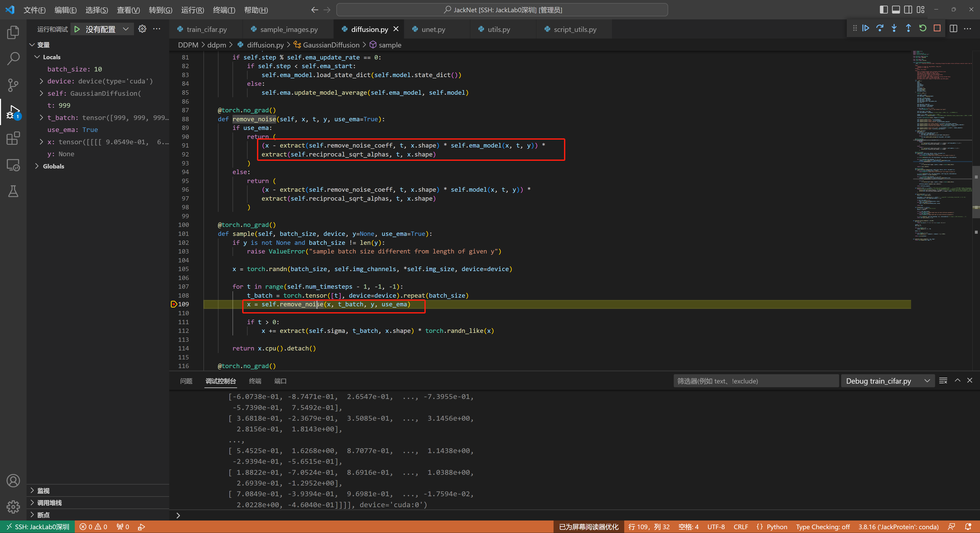Toggle primary side bar layout icon
980x533 pixels.
pos(884,9)
